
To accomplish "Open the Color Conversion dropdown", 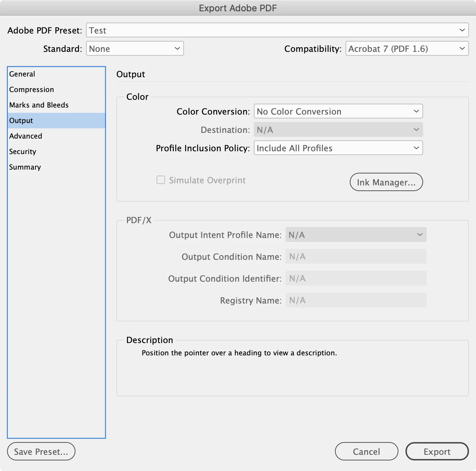I will pos(338,111).
